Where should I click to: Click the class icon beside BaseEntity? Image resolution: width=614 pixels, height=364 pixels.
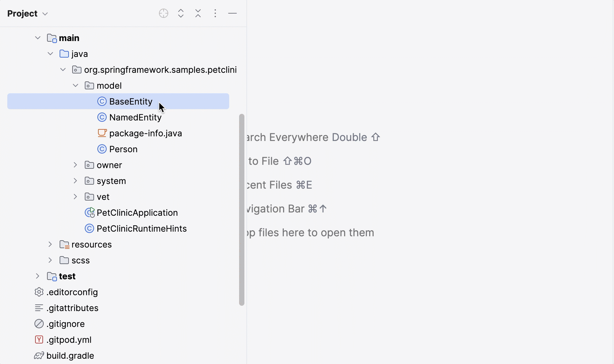tap(102, 101)
